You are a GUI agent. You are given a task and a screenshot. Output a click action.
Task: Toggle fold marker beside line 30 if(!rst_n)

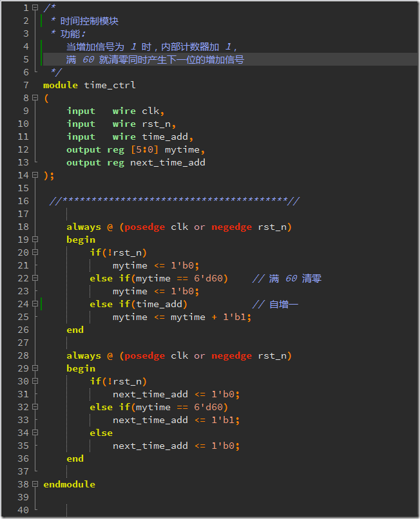(35, 381)
